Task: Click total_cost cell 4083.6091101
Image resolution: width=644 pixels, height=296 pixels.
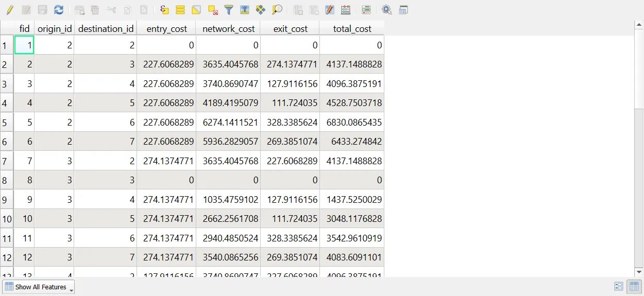Action: pos(352,257)
